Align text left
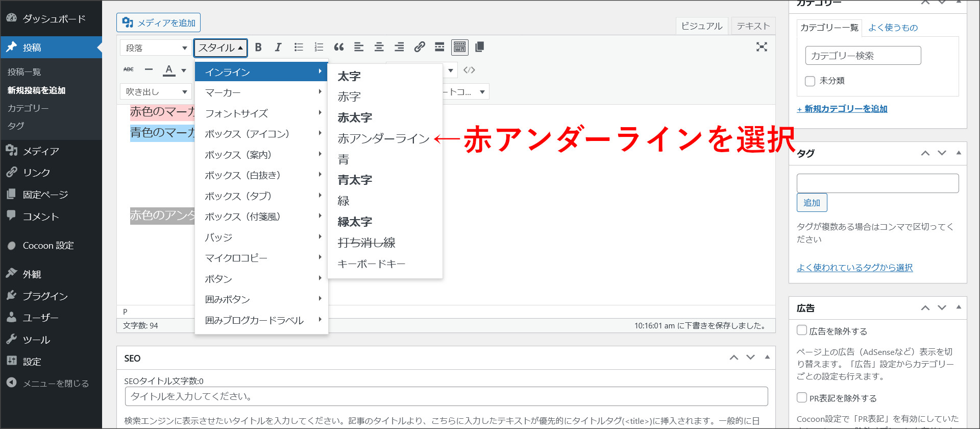Viewport: 980px width, 429px height. (359, 47)
